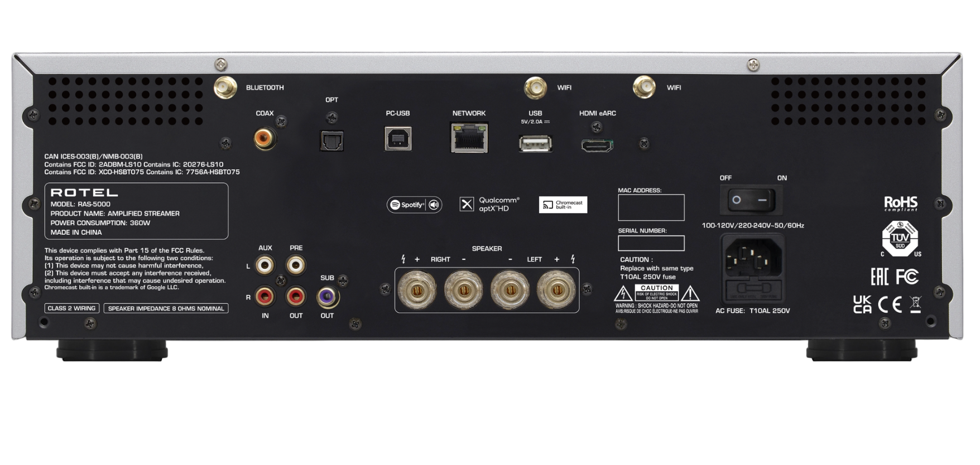Click the RoHS compliant mark

pos(901,204)
